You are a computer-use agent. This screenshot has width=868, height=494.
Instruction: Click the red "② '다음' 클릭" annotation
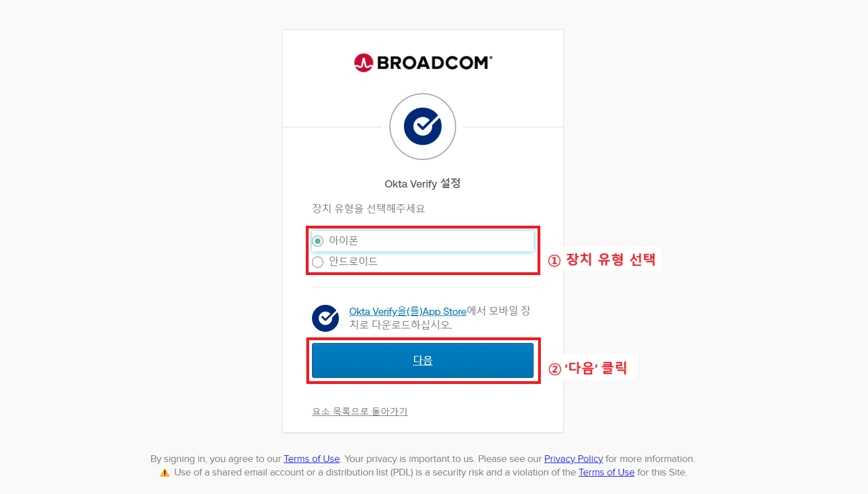[x=587, y=368]
